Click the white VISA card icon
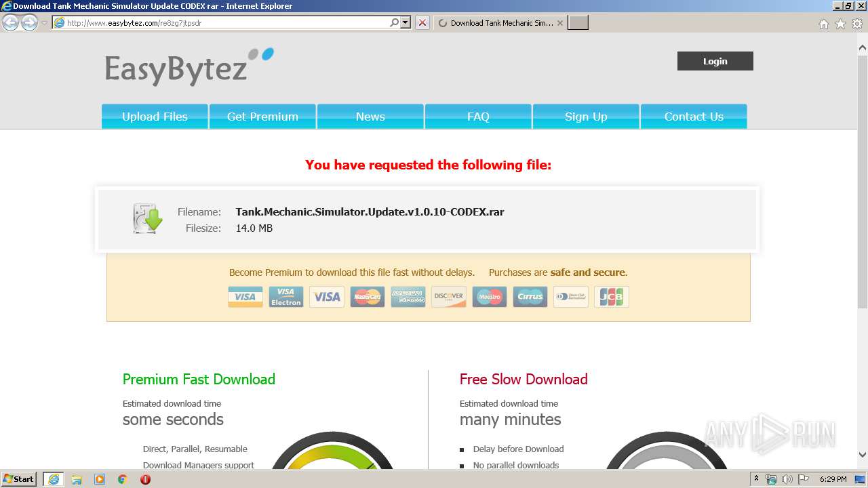The image size is (868, 488). point(327,297)
